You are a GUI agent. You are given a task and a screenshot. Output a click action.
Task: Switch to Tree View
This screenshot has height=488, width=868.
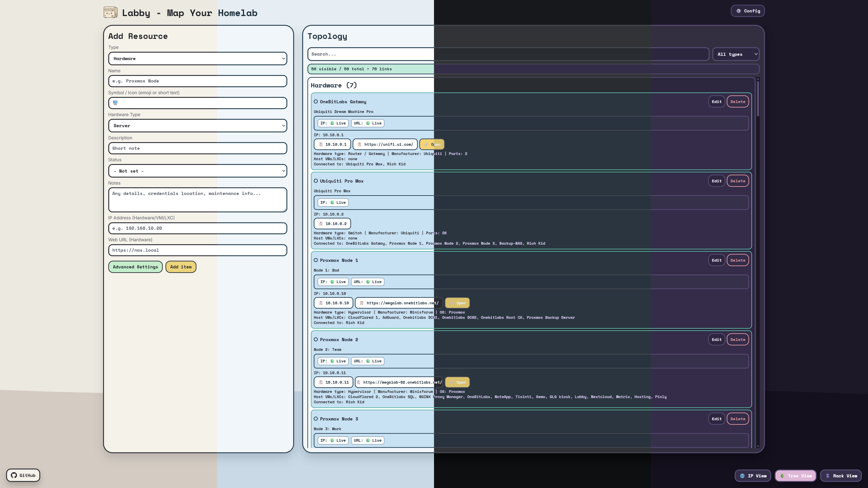point(796,476)
